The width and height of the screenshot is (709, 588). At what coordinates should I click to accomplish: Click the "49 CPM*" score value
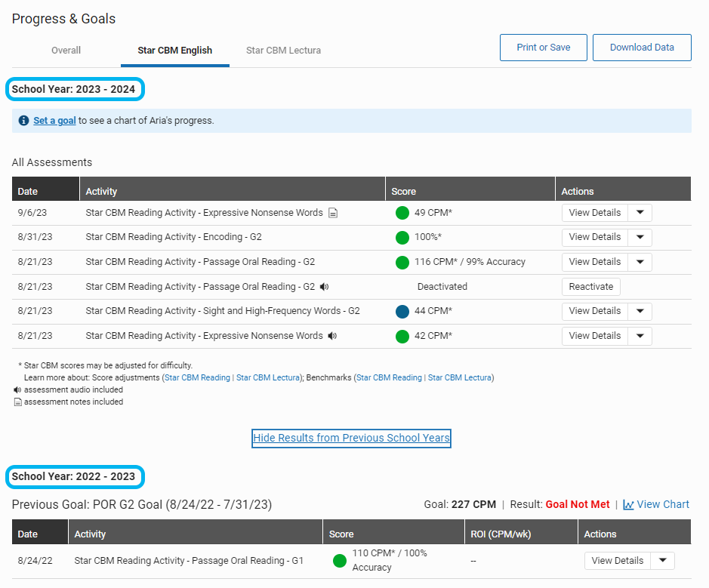433,212
